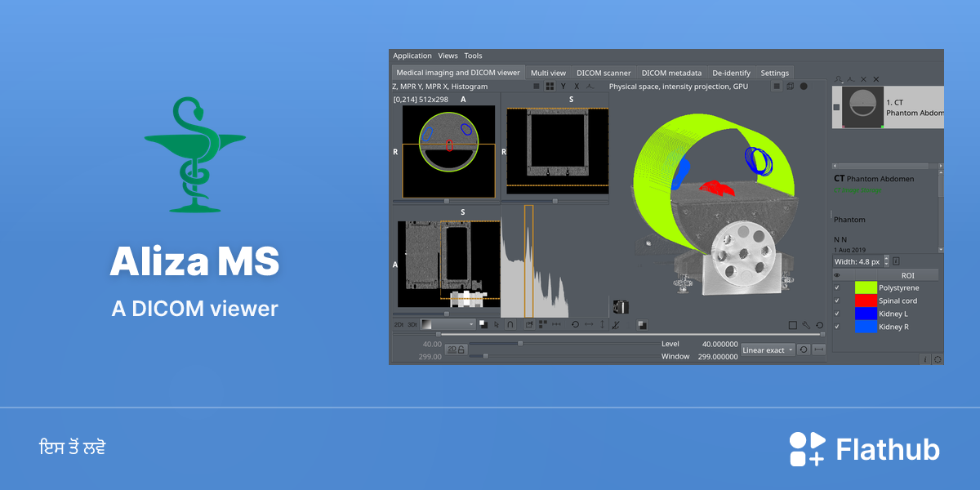Uncheck the Spinal cord ROI visibility checkbox
The width and height of the screenshot is (980, 490).
(837, 301)
